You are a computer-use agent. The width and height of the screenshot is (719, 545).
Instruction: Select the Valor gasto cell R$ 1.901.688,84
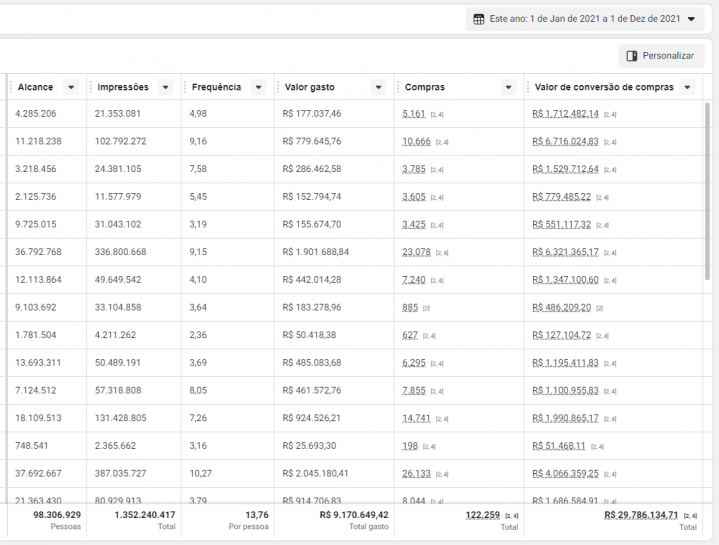tap(316, 252)
